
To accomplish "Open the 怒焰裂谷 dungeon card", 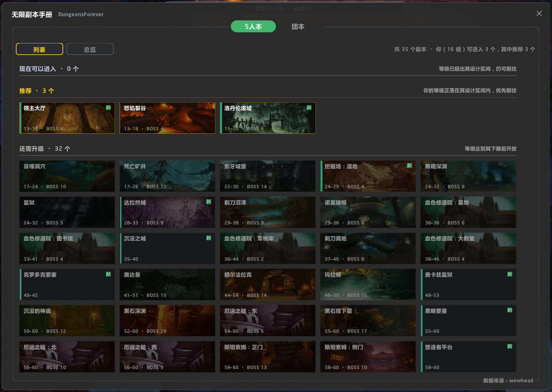I will pos(167,118).
